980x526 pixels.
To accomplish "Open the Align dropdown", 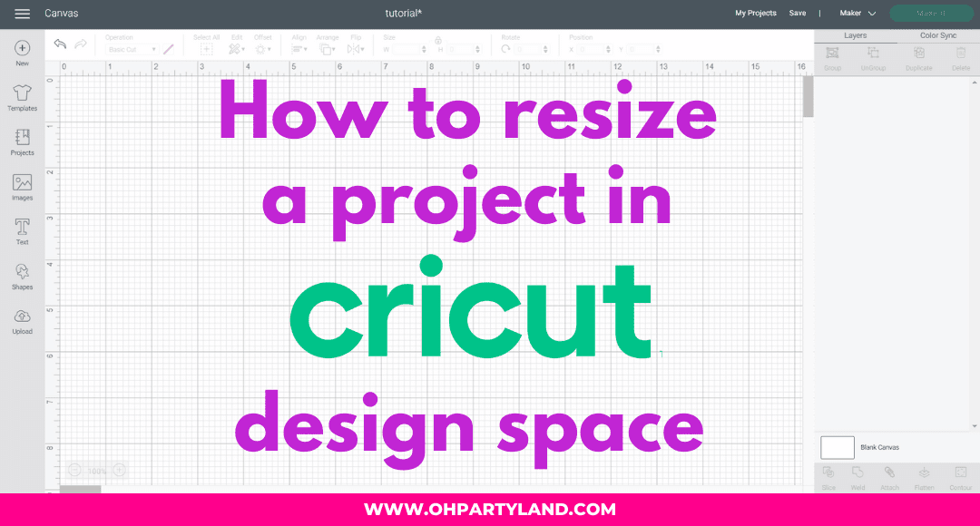I will 299,49.
